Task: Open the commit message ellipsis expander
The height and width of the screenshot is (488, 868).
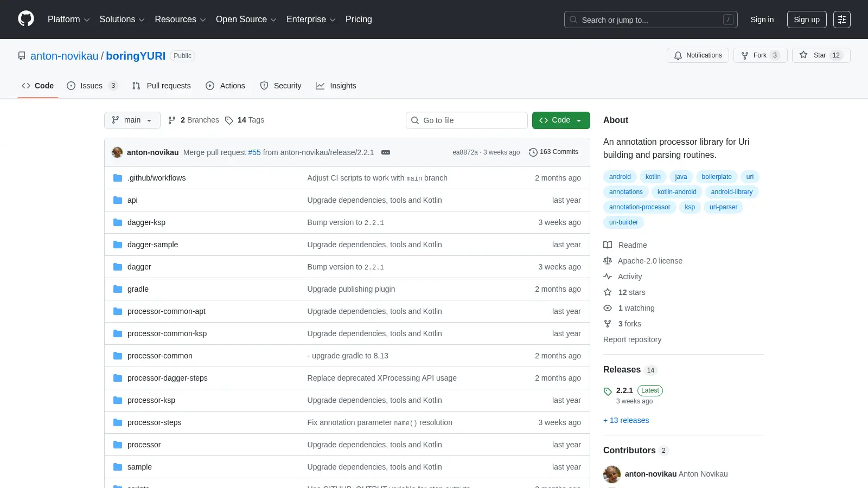Action: [386, 152]
